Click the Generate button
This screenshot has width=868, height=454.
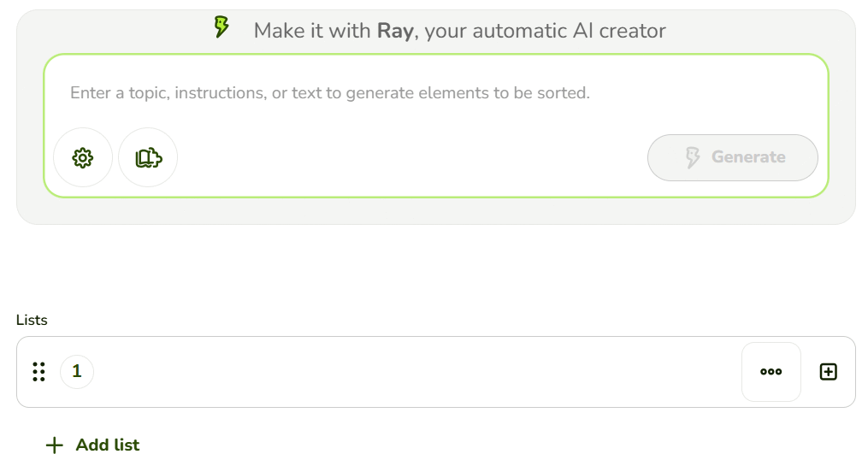(x=732, y=157)
